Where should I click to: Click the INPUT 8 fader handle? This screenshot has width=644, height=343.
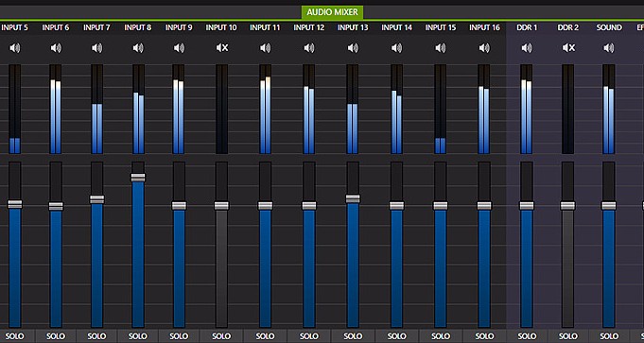[x=138, y=178]
